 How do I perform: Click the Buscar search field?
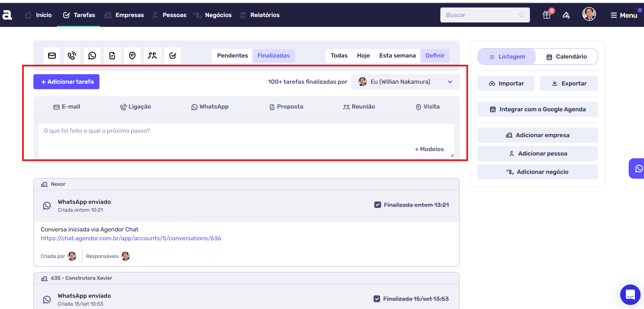click(x=480, y=15)
